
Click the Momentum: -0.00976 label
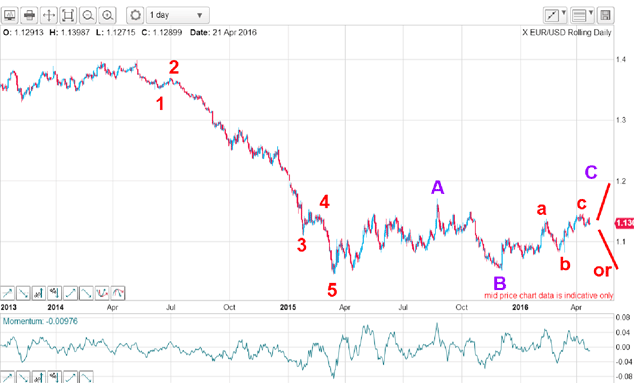40,321
